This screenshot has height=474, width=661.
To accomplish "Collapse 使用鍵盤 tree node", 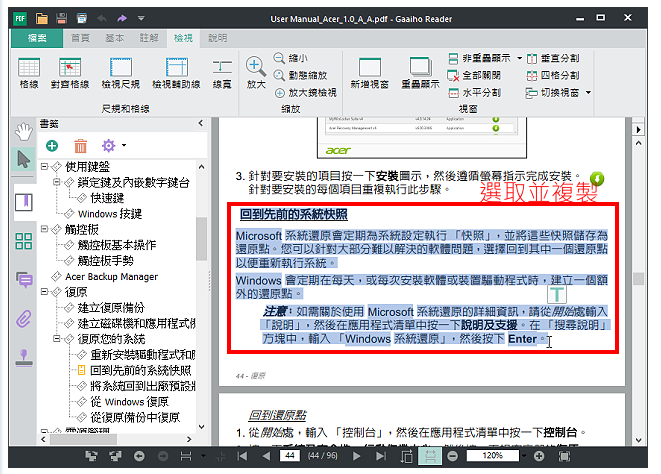I will [44, 166].
